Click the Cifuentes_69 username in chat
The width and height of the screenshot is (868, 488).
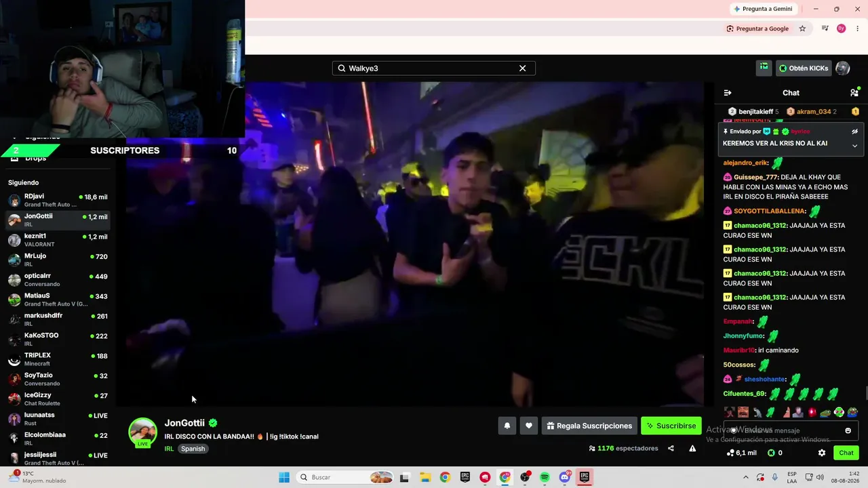(x=745, y=394)
